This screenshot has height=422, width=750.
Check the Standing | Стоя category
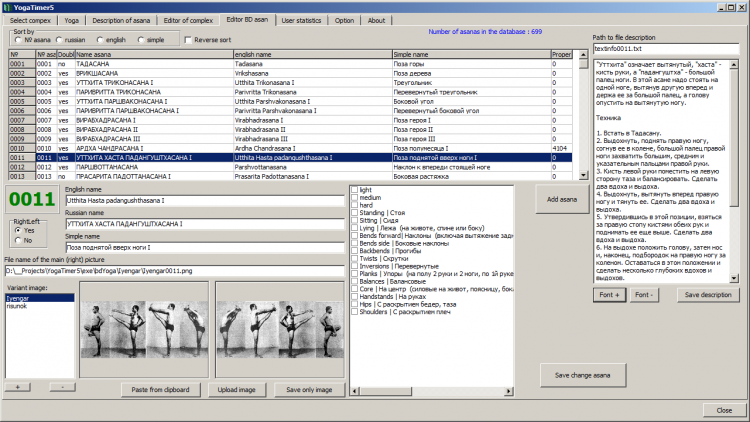click(x=355, y=213)
